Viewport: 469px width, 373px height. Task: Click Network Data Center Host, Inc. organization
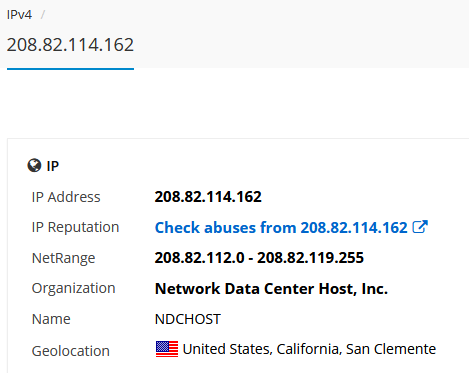click(271, 289)
